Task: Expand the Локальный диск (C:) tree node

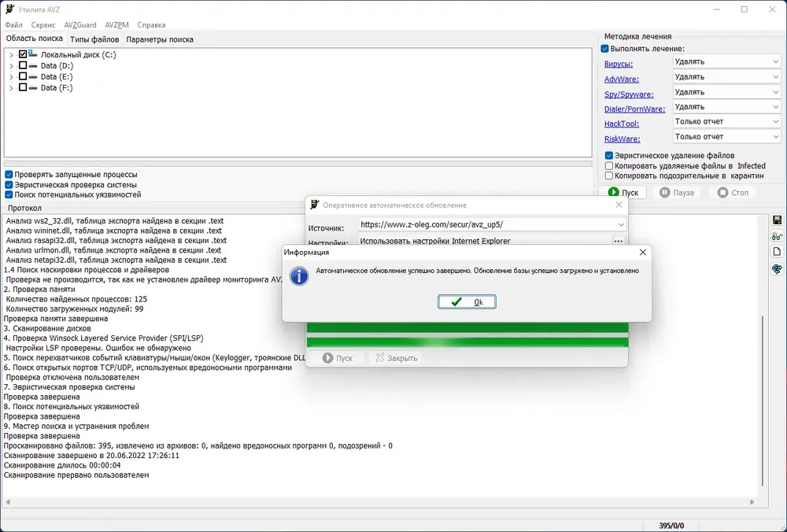Action: [x=11, y=55]
